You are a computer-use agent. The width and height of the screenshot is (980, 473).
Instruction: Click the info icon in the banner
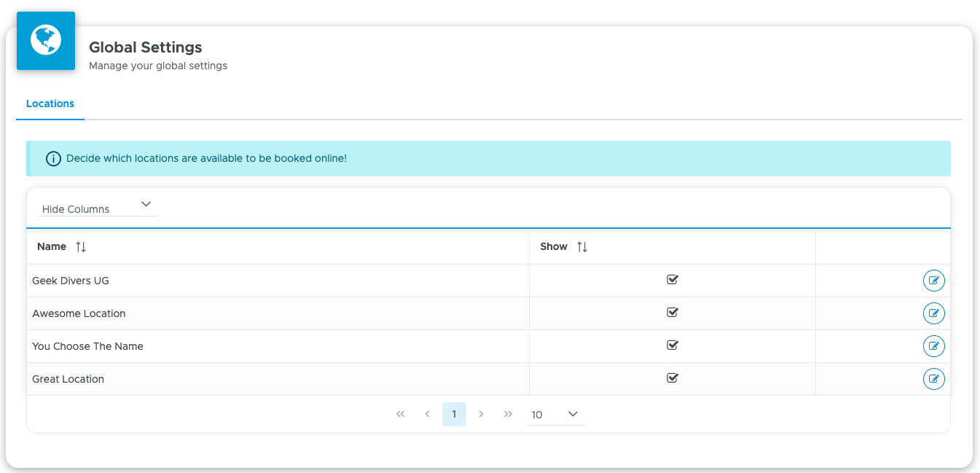coord(53,158)
